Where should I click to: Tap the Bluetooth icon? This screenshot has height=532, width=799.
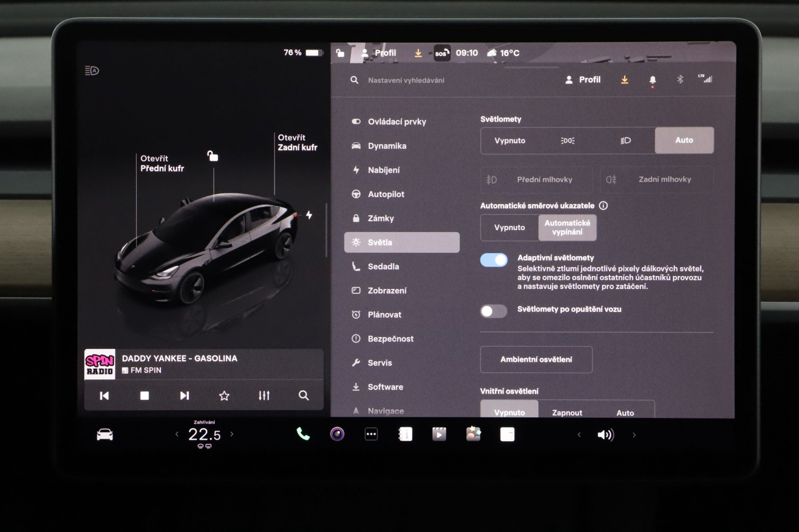(680, 79)
